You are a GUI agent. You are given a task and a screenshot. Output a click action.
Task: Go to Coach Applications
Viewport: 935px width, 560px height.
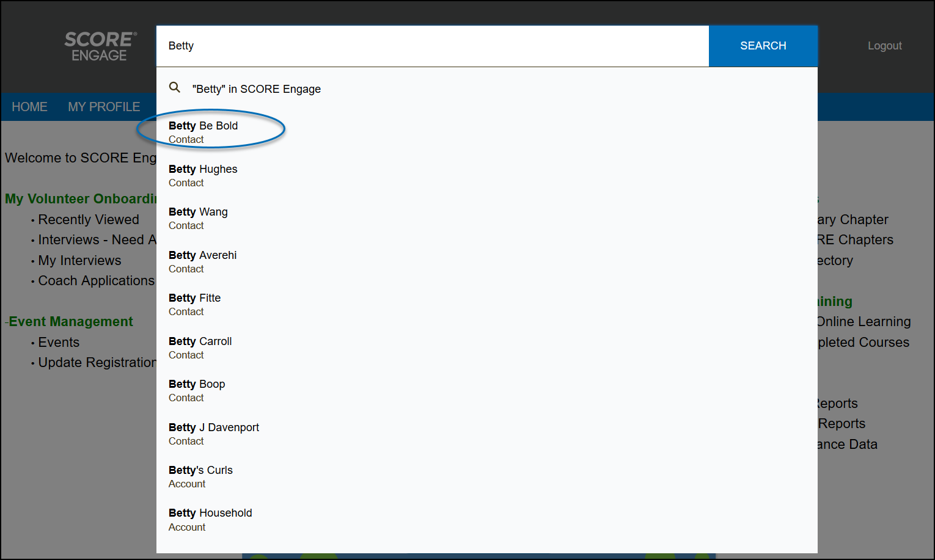point(97,280)
